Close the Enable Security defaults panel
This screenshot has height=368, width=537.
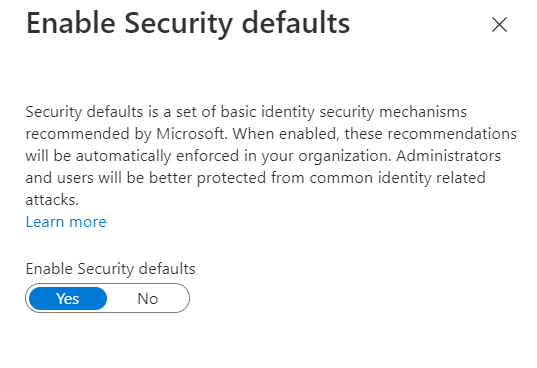(x=499, y=25)
